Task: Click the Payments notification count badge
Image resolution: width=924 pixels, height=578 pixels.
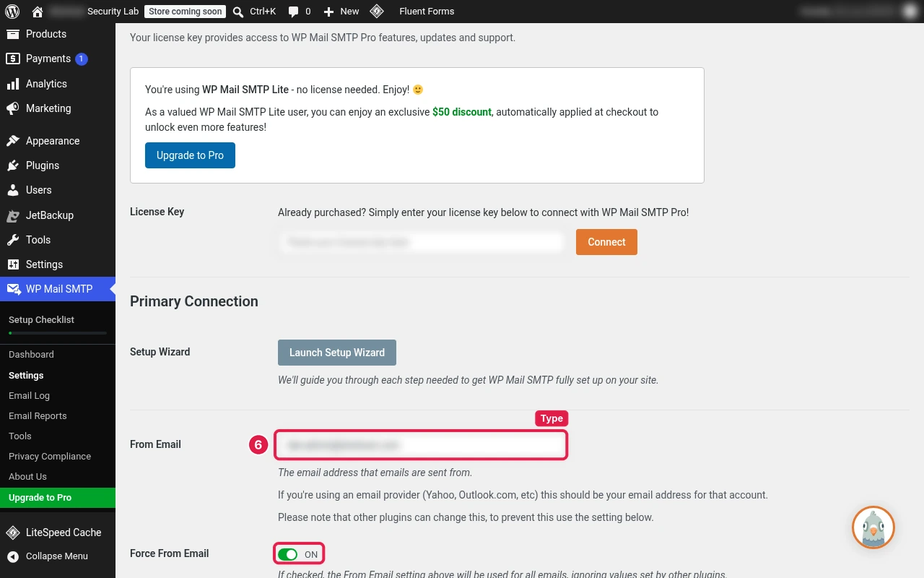Action: (x=82, y=59)
